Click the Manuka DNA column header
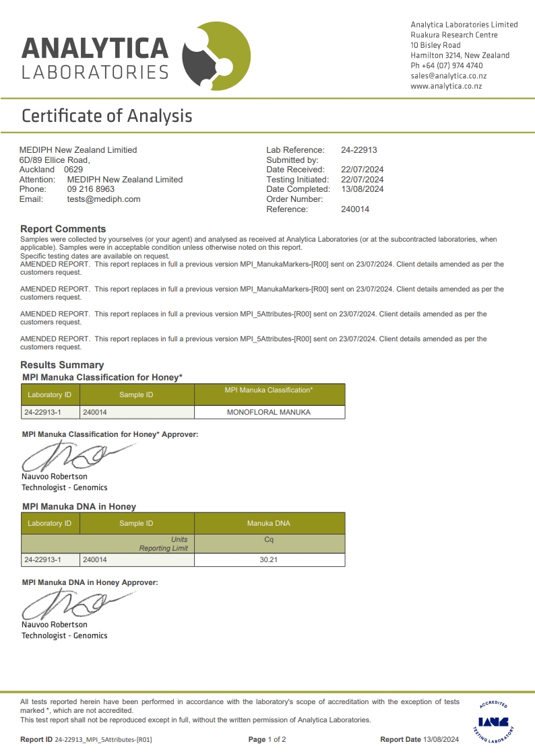This screenshot has height=756, width=535. 269,523
